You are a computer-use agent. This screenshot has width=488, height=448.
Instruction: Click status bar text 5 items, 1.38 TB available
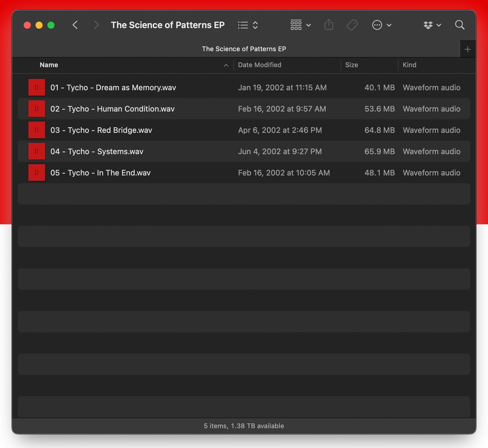coord(244,426)
